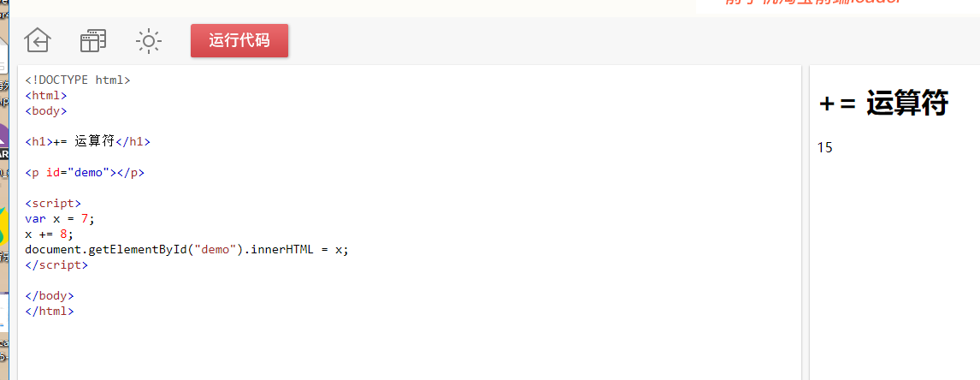Run the code with the red 运行代码 button

239,41
